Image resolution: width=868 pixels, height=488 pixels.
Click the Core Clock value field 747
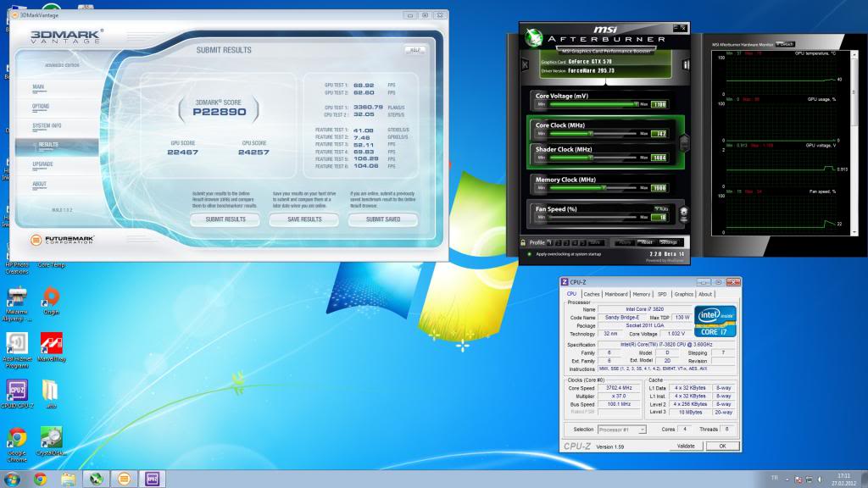tap(659, 134)
